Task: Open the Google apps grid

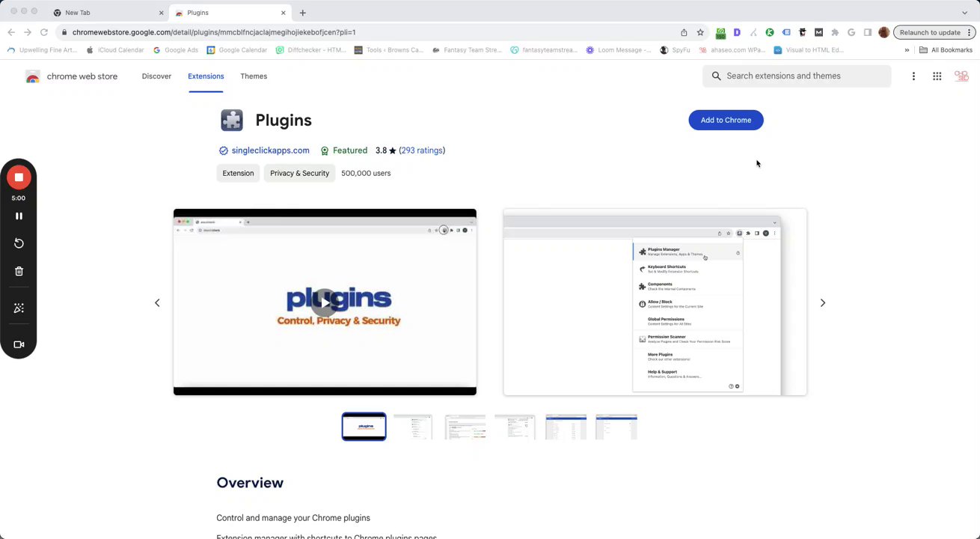Action: (x=937, y=76)
